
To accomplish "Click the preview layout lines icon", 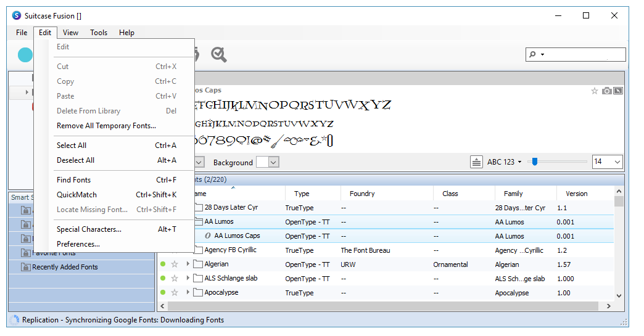I will (x=476, y=162).
